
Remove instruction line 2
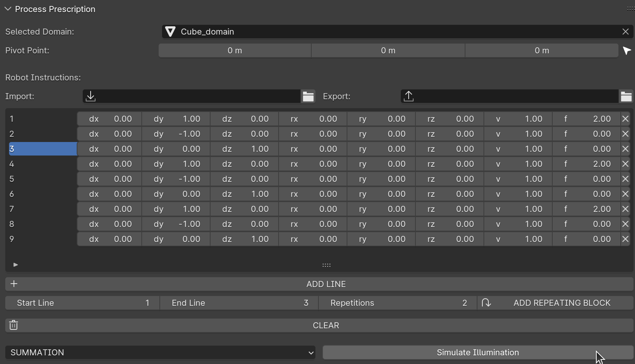pyautogui.click(x=625, y=134)
